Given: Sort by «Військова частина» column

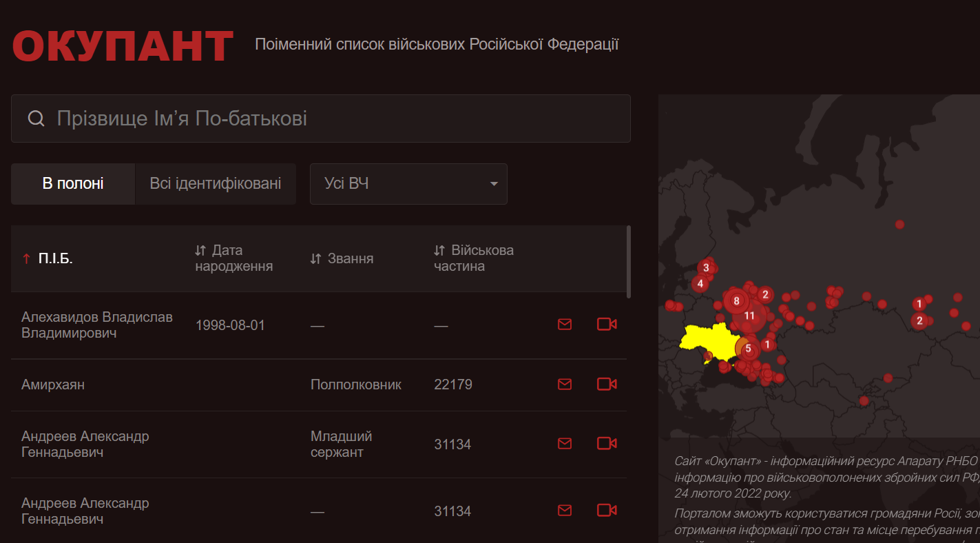Looking at the screenshot, I should coord(474,258).
